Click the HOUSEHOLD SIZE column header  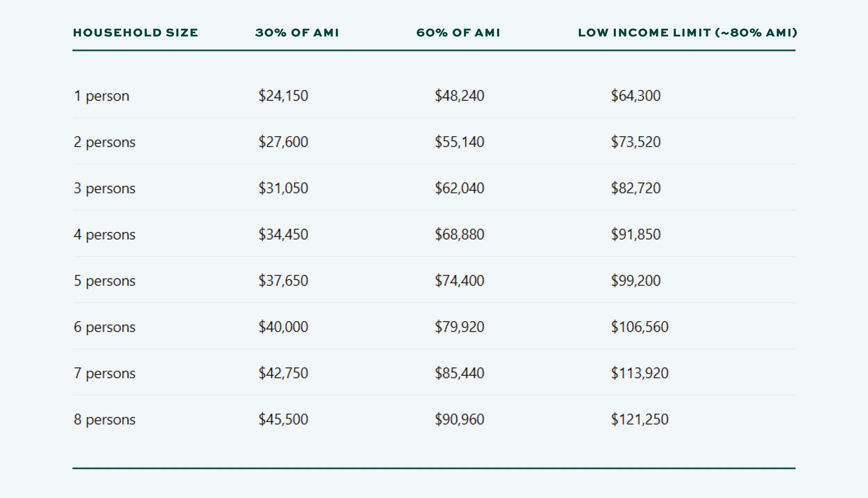tap(135, 33)
